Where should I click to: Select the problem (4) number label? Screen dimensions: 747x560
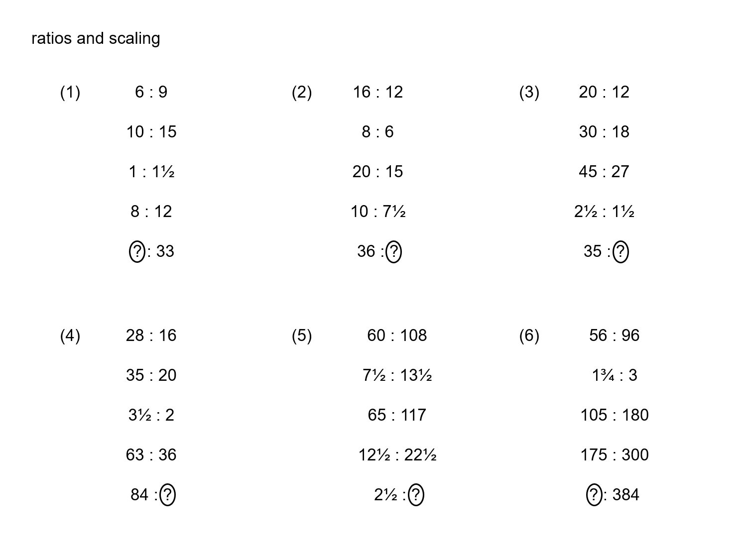70,336
